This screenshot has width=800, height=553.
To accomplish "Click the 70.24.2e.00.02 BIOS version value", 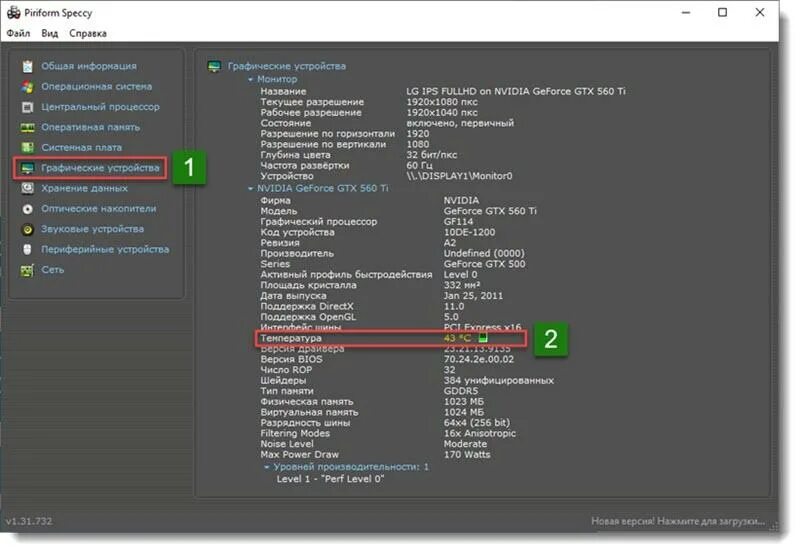I will click(x=479, y=359).
